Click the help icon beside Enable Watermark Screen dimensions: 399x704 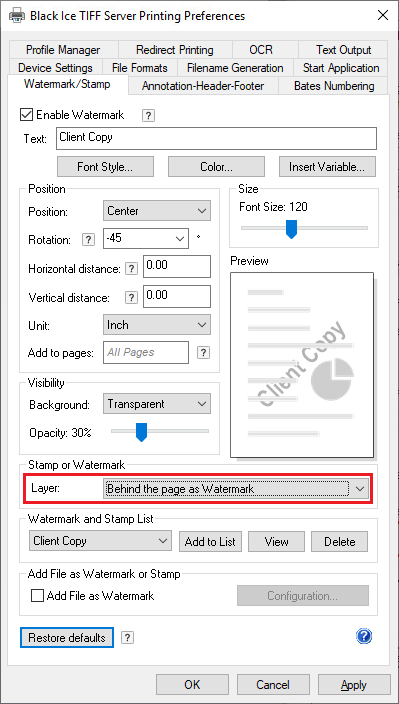coord(148,115)
